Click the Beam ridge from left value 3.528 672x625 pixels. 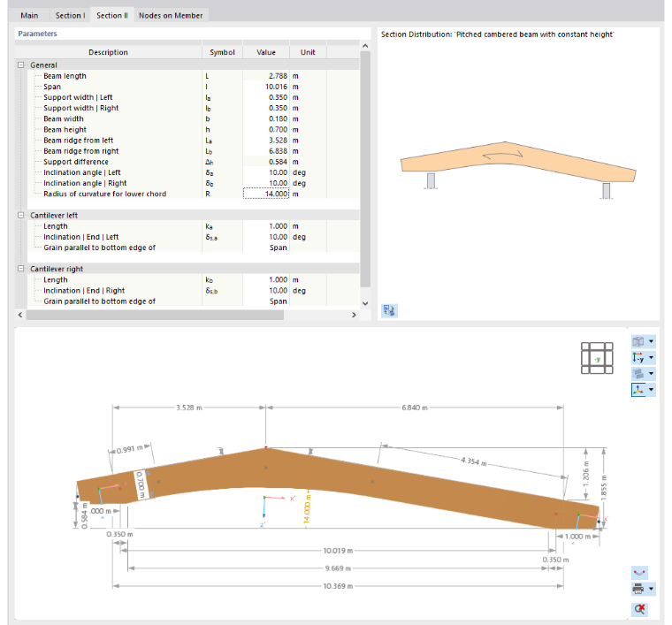[x=266, y=140]
